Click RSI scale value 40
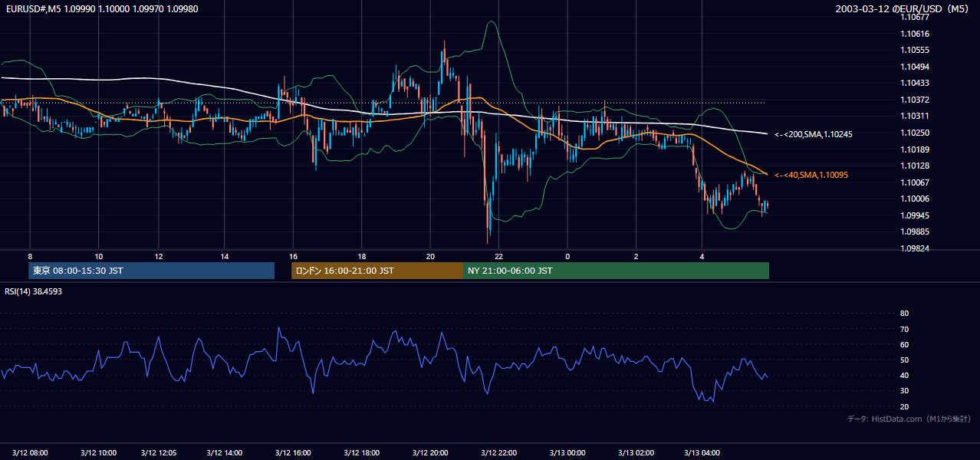 [x=905, y=375]
